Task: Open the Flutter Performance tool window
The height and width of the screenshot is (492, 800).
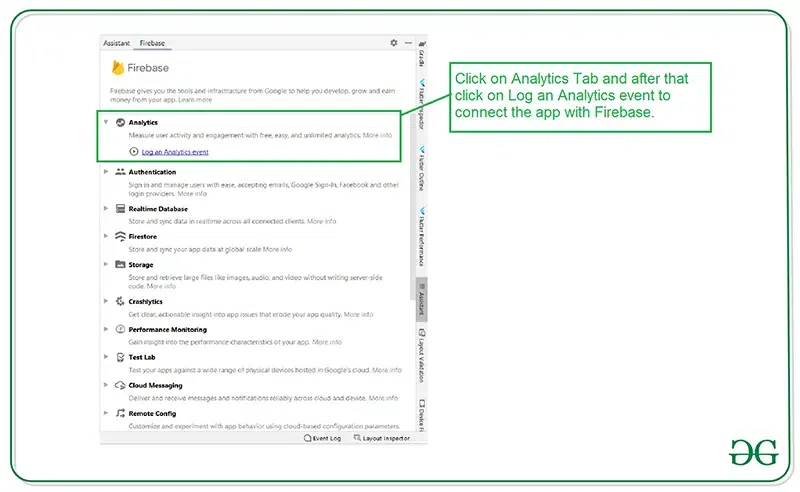Action: pos(422,237)
